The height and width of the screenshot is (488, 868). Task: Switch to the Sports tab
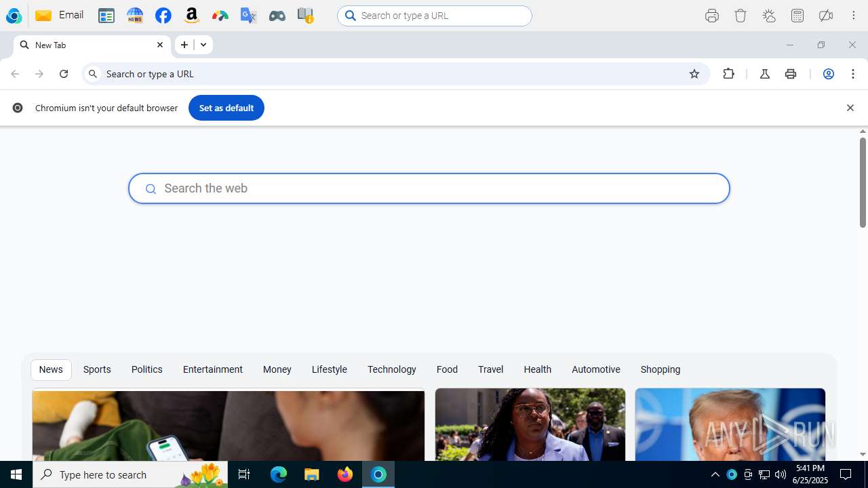click(97, 369)
